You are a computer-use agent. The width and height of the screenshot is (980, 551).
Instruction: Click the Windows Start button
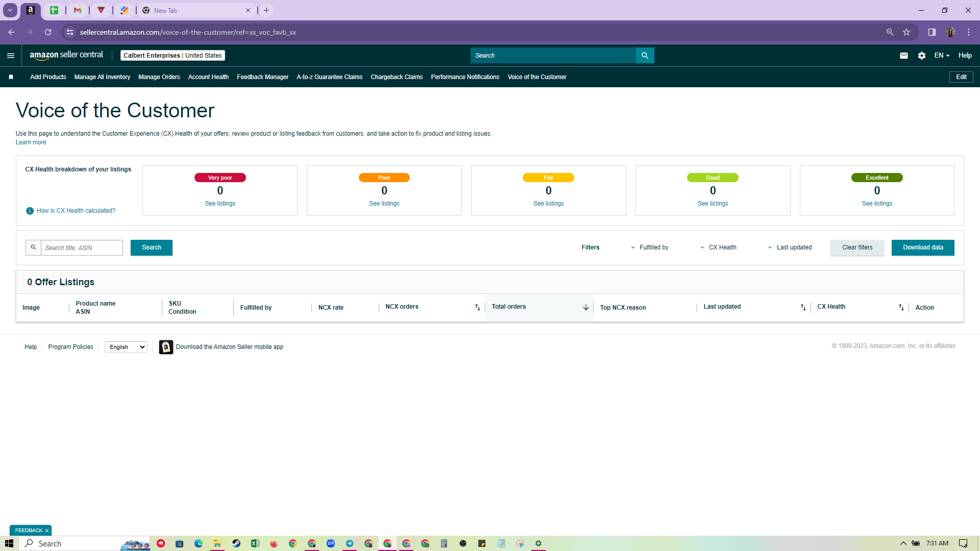[9, 543]
